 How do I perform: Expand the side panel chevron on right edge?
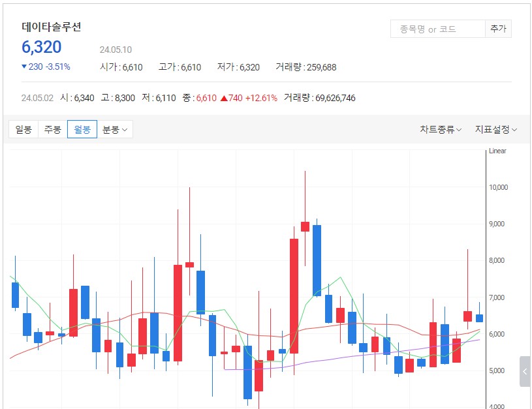coord(525,372)
